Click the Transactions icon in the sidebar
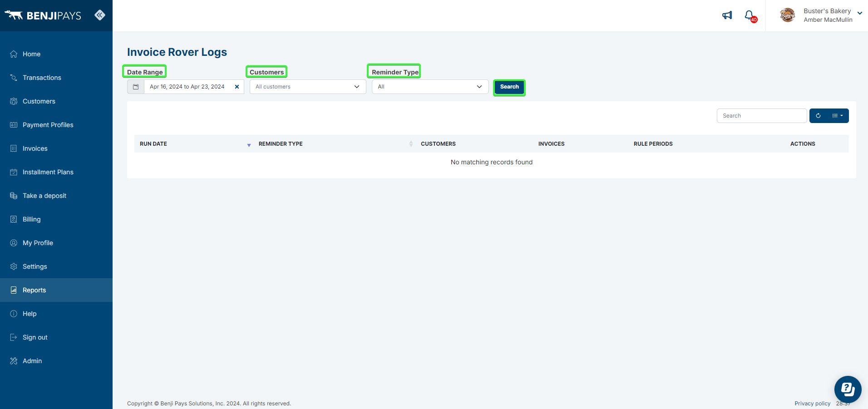868x409 pixels. 14,78
